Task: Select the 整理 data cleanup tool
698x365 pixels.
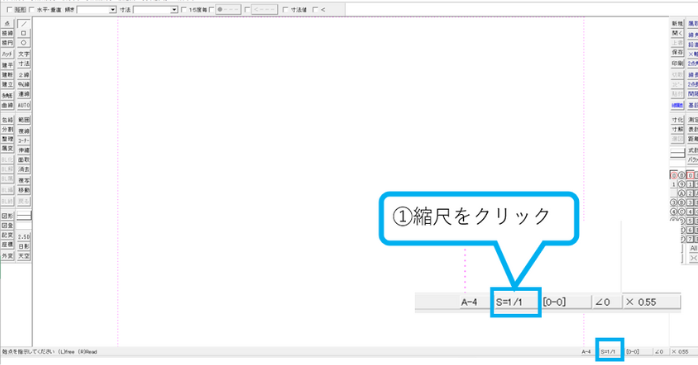Action: (x=7, y=139)
